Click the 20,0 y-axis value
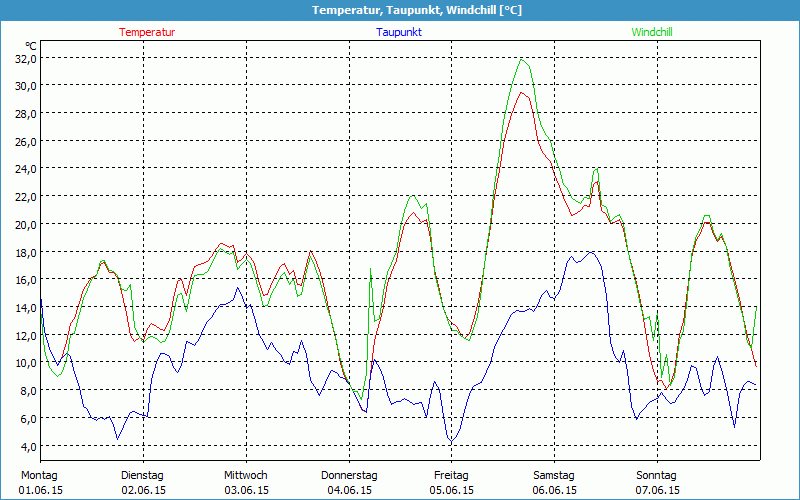 point(26,225)
